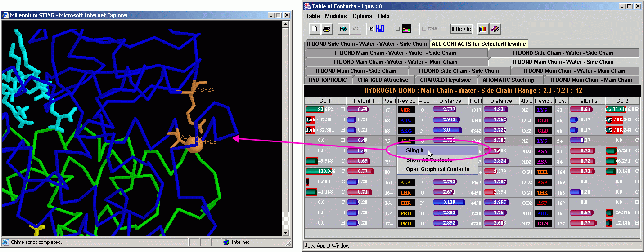Choose Open Graphical Contacts menu entry
Image resolution: width=644 pixels, height=252 pixels.
437,169
